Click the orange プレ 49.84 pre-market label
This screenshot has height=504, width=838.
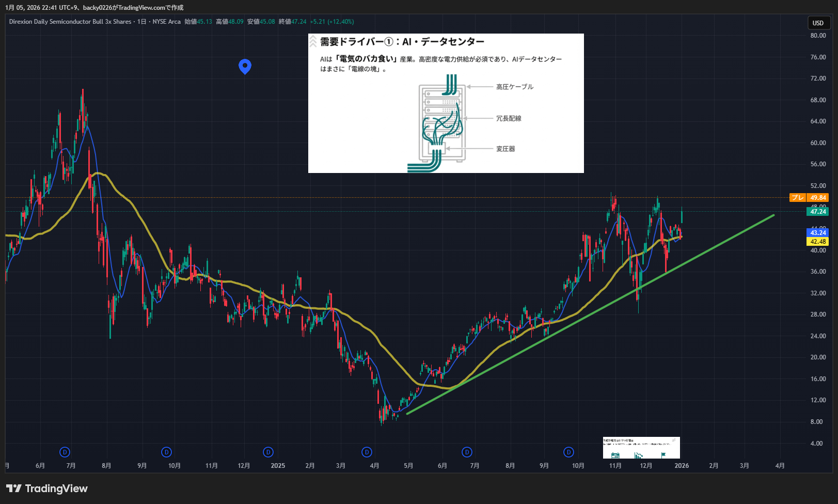[x=809, y=198]
